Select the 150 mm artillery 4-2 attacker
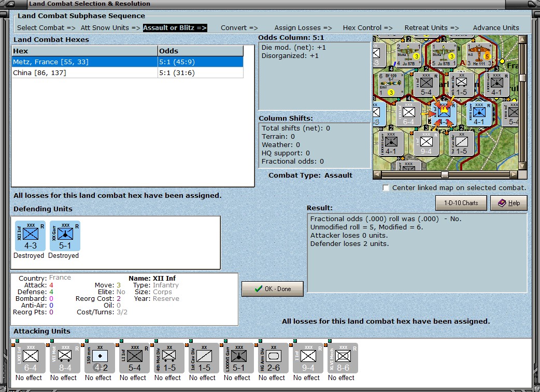 pyautogui.click(x=100, y=358)
